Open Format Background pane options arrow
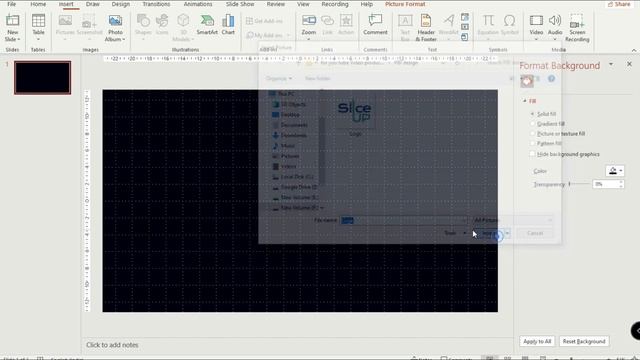The image size is (640, 360). pyautogui.click(x=611, y=64)
